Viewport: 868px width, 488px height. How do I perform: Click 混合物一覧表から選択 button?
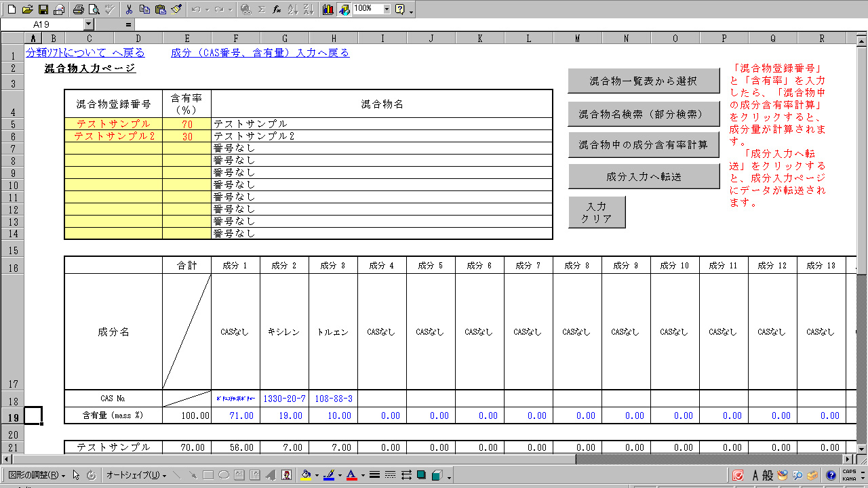[643, 81]
